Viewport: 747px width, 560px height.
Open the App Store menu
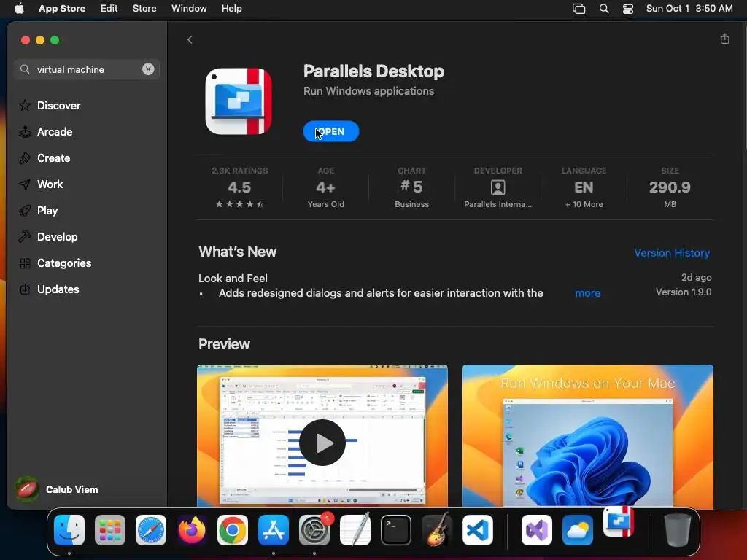[x=62, y=9]
